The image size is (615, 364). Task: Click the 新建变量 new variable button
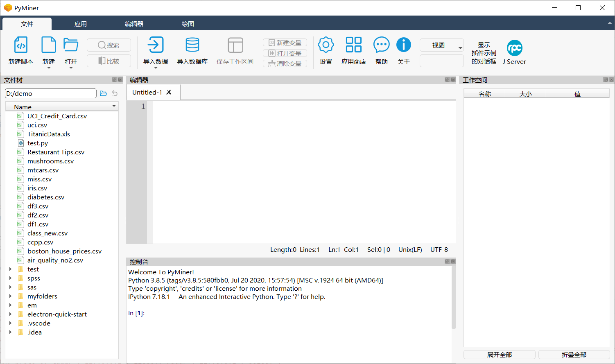[x=285, y=43]
